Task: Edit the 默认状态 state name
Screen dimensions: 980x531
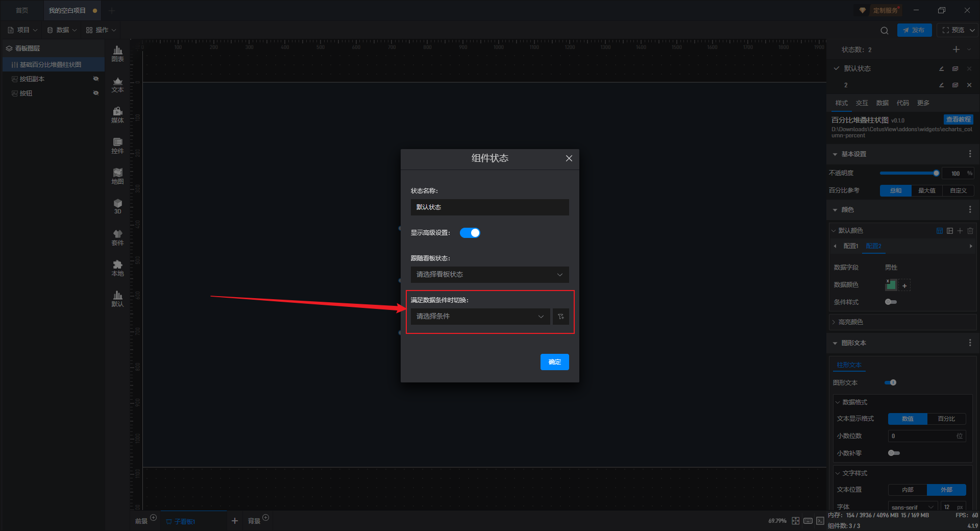Action: click(942, 68)
